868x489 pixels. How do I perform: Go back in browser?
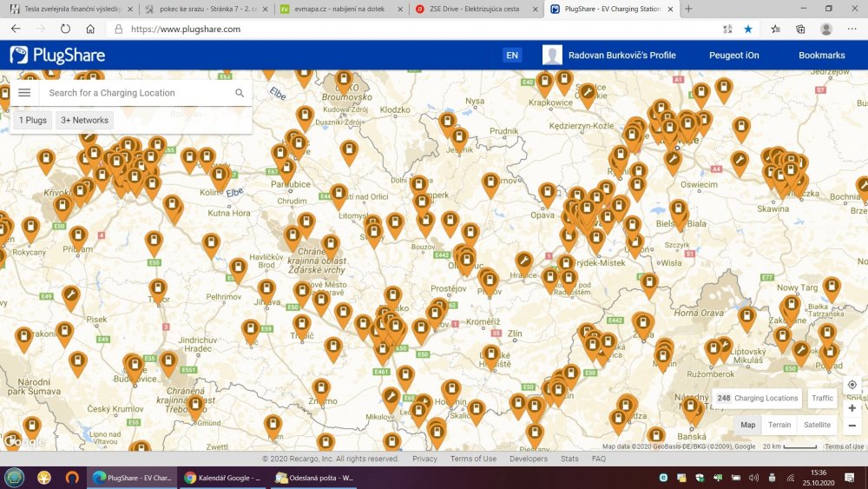(x=16, y=29)
